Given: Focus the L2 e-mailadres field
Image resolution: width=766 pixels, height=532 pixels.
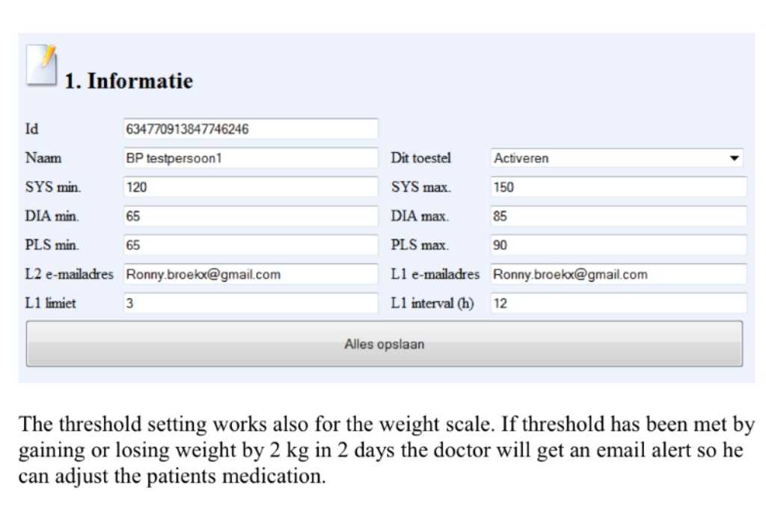Looking at the screenshot, I should coord(251,275).
